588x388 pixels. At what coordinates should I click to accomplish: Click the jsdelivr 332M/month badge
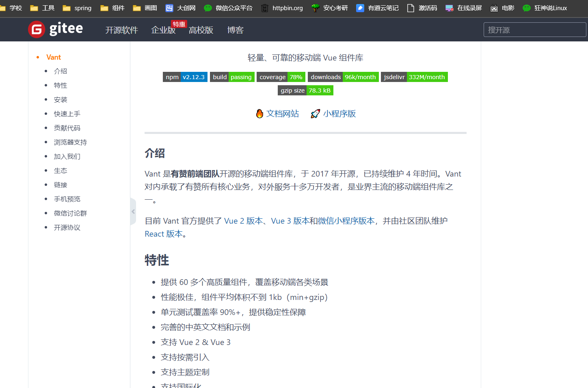coord(414,77)
